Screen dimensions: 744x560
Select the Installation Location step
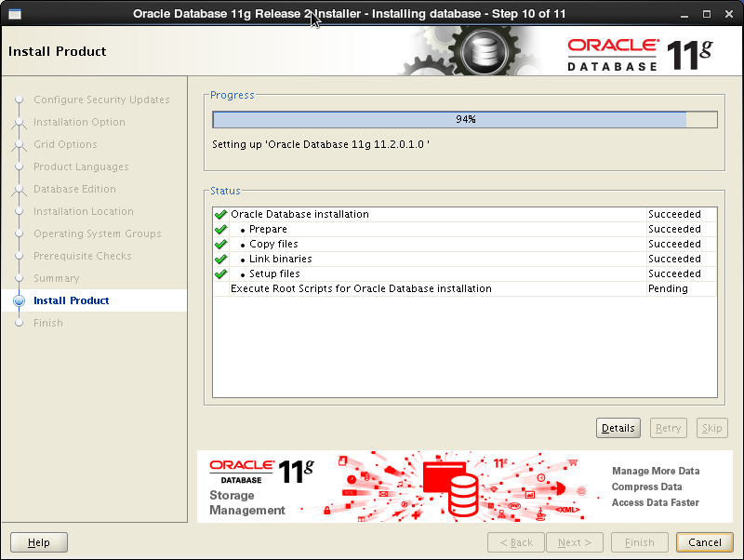click(84, 212)
